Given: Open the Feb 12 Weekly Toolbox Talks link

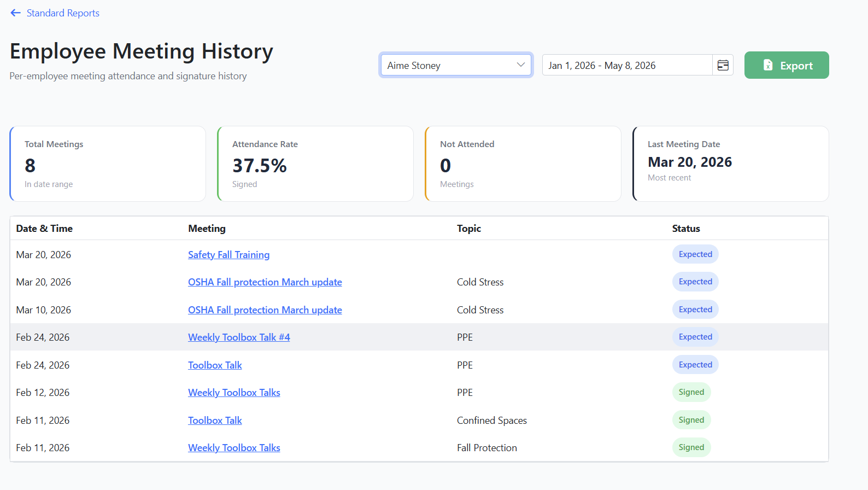Looking at the screenshot, I should pyautogui.click(x=234, y=392).
